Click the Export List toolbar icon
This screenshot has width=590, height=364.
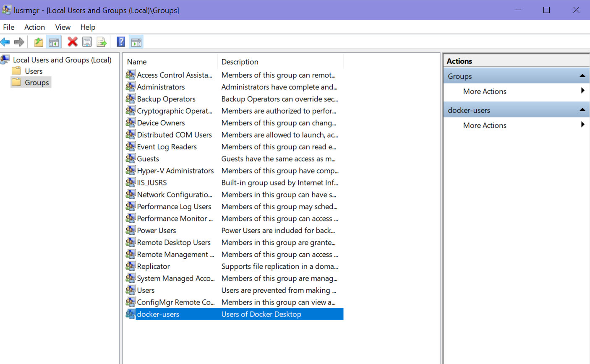coord(102,42)
